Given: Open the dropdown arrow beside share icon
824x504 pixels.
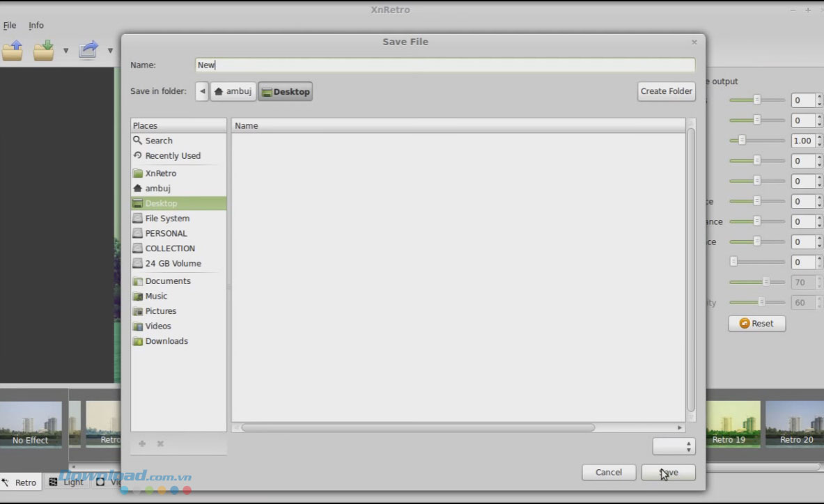Looking at the screenshot, I should point(110,51).
